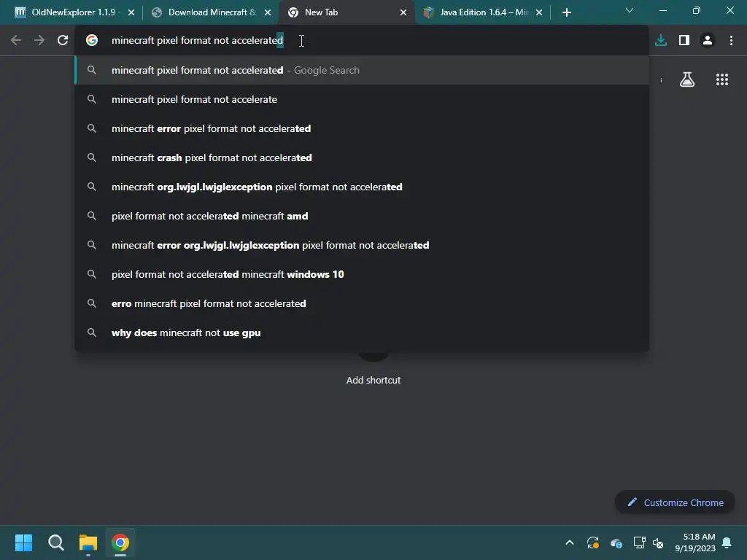Viewport: 747px width, 560px height.
Task: Pick suggestion 'erro minecraft pixel format not accelerated'
Action: pos(362,303)
